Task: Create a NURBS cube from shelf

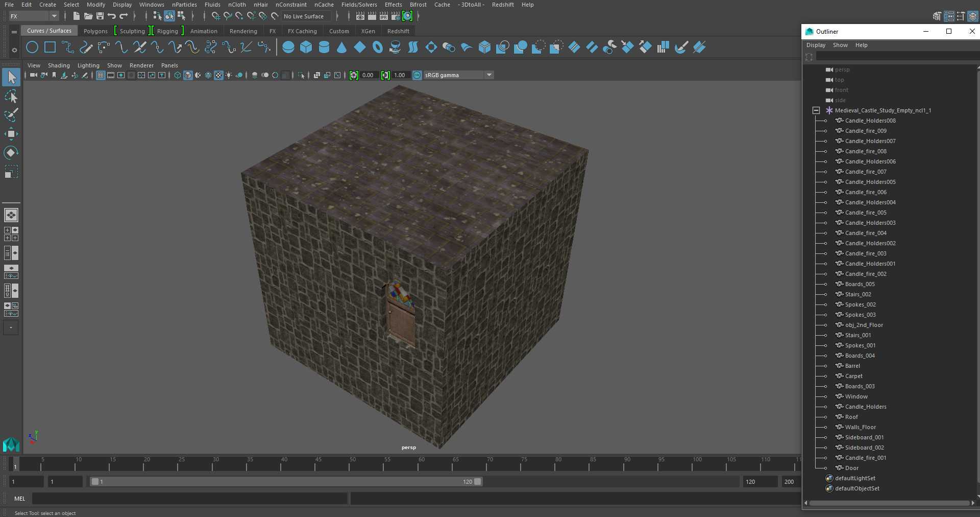Action: [x=306, y=48]
